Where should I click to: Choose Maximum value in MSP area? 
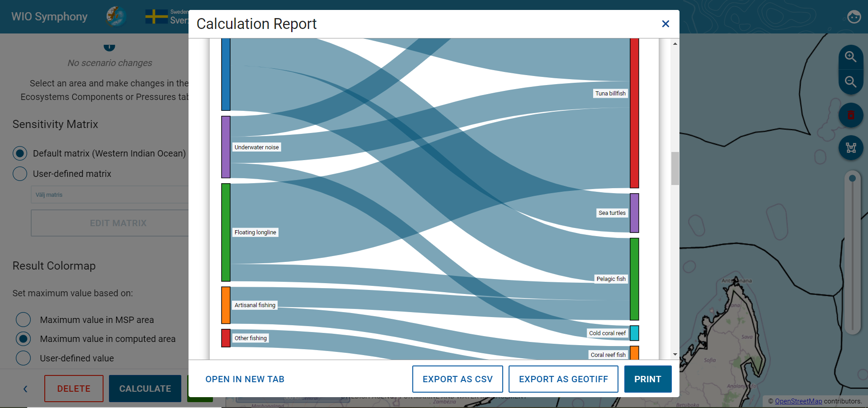coord(23,320)
